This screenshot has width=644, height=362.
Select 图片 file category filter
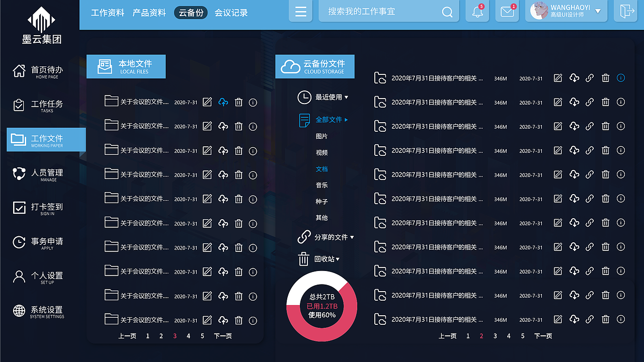pos(321,136)
